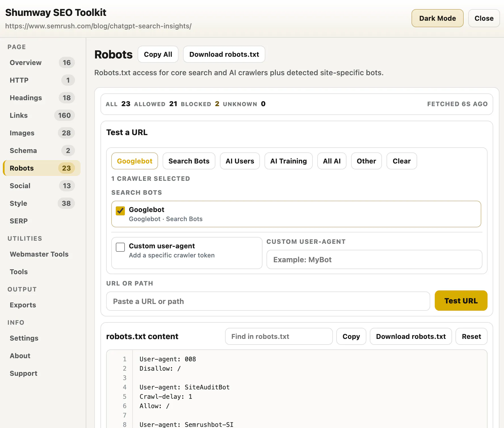
Task: Select the Other crawlers preset
Action: coord(366,161)
